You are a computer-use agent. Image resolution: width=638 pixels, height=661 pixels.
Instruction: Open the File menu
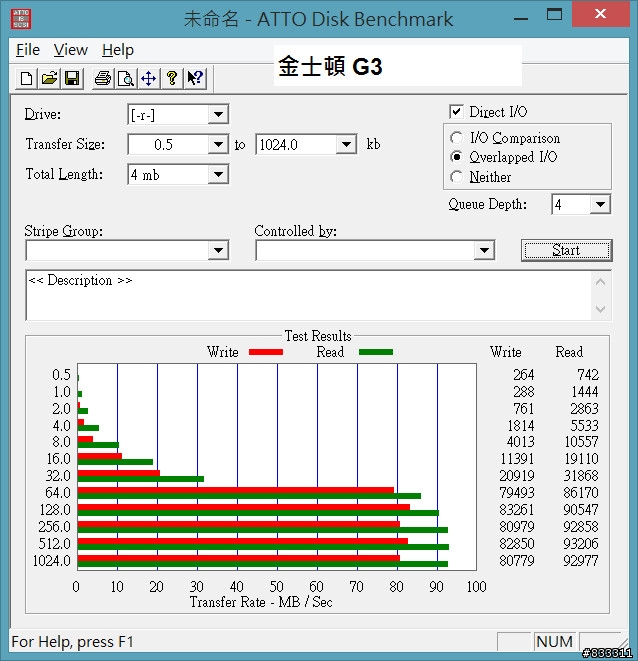click(x=28, y=50)
